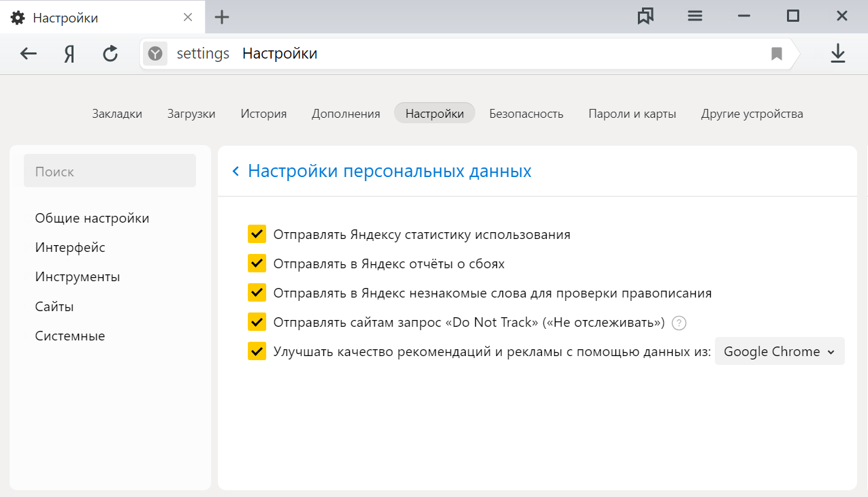Screen dimensions: 868x497
Task: Disable the Do Not Track request checkbox
Action: pyautogui.click(x=257, y=322)
